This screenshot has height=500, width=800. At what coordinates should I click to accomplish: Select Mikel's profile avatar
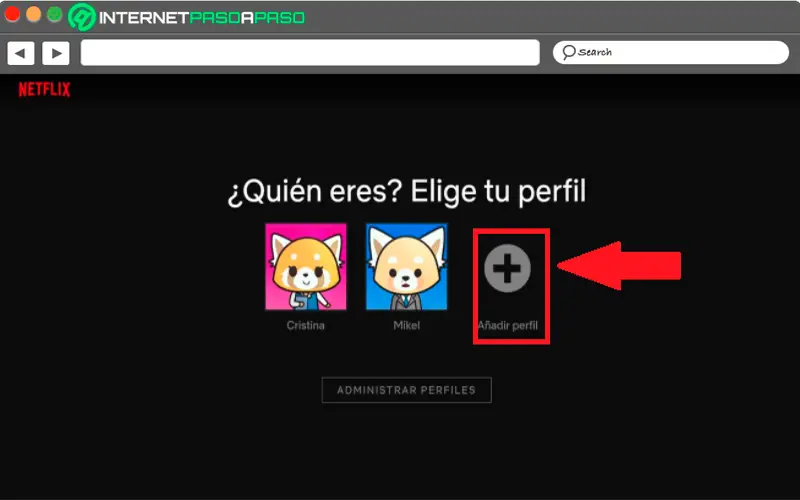click(x=406, y=266)
